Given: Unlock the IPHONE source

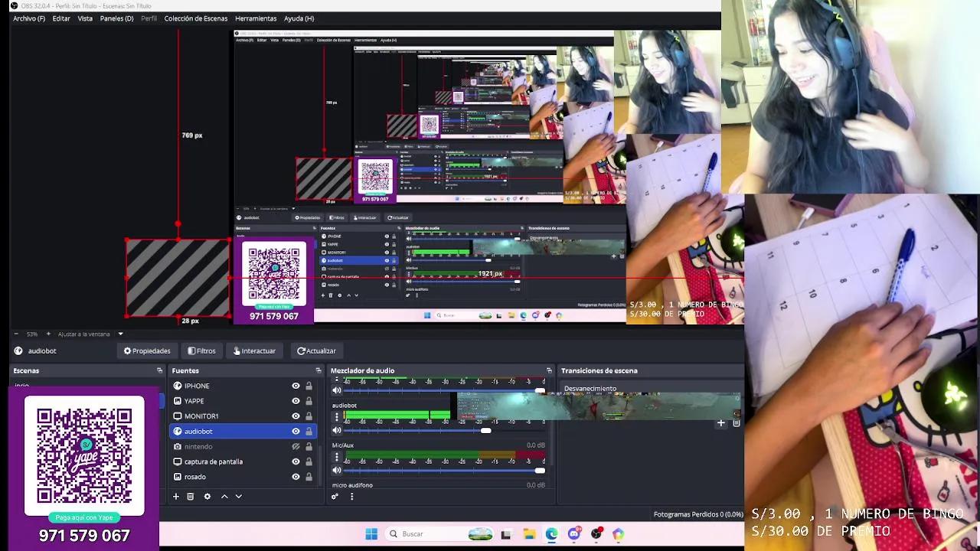Looking at the screenshot, I should (x=309, y=386).
